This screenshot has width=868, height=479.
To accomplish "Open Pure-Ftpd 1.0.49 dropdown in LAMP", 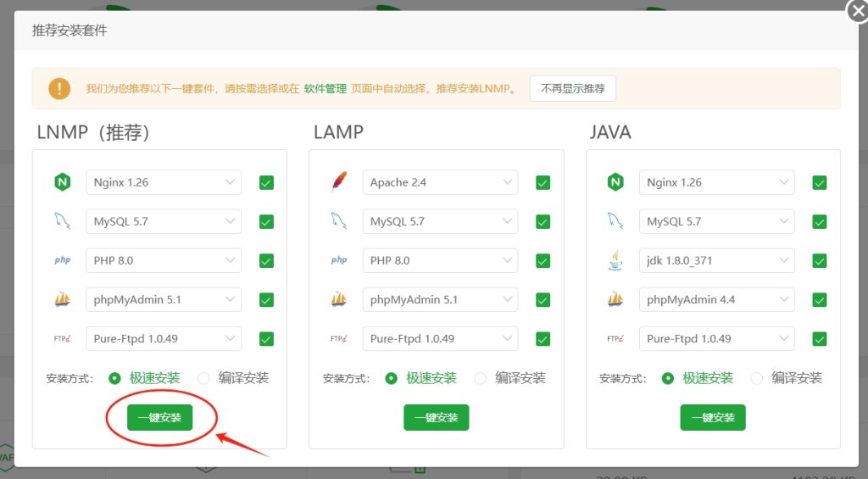I will coord(440,338).
